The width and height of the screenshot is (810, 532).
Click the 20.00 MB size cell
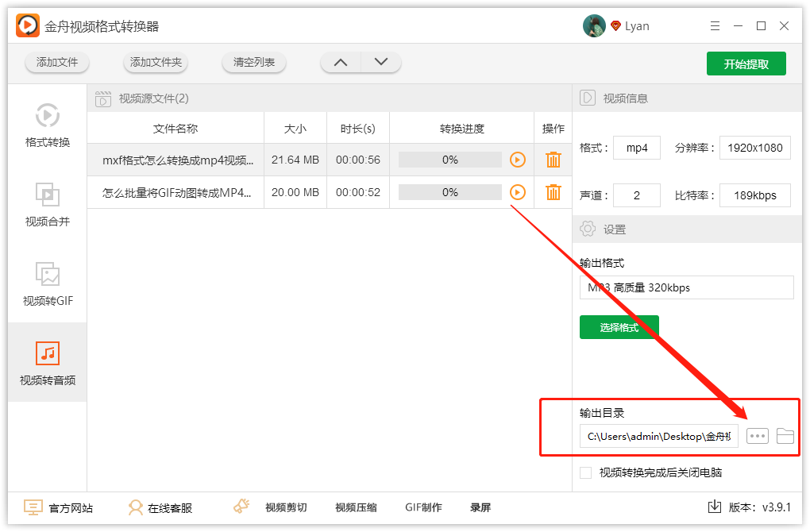coord(295,192)
